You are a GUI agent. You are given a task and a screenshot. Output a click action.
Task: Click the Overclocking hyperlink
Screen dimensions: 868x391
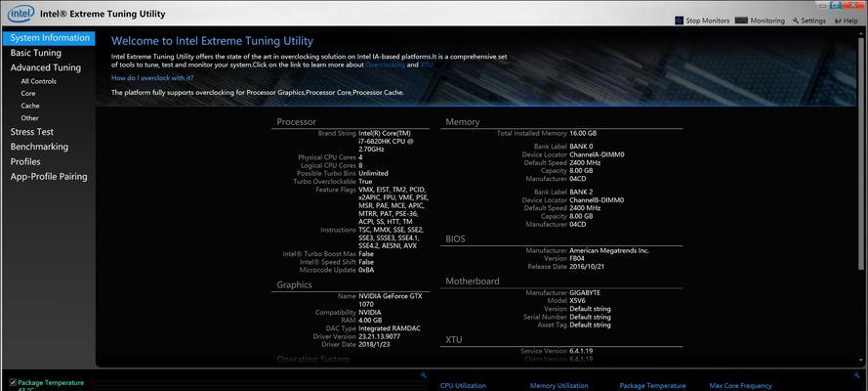[386, 65]
